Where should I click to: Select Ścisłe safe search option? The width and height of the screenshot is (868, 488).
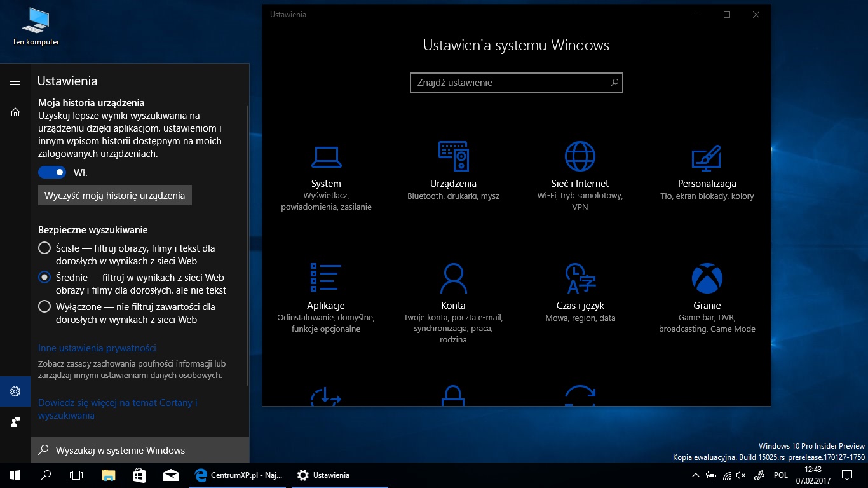(44, 248)
